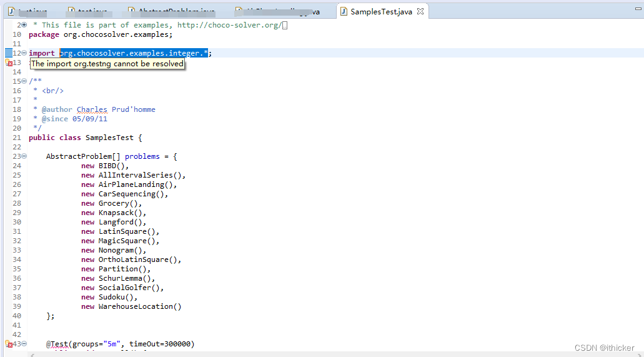Click line number 40 in the gutter

(x=16, y=316)
